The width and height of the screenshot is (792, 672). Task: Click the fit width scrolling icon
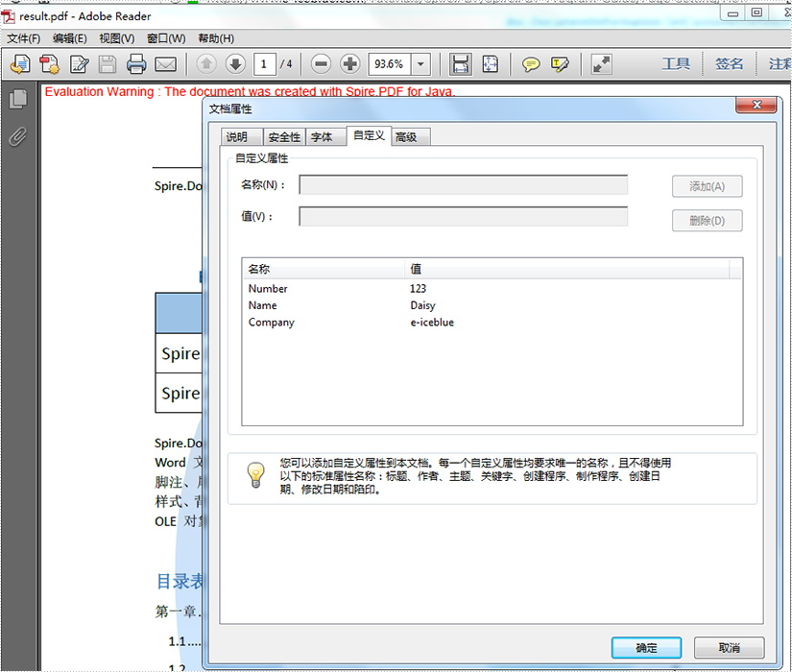[460, 64]
